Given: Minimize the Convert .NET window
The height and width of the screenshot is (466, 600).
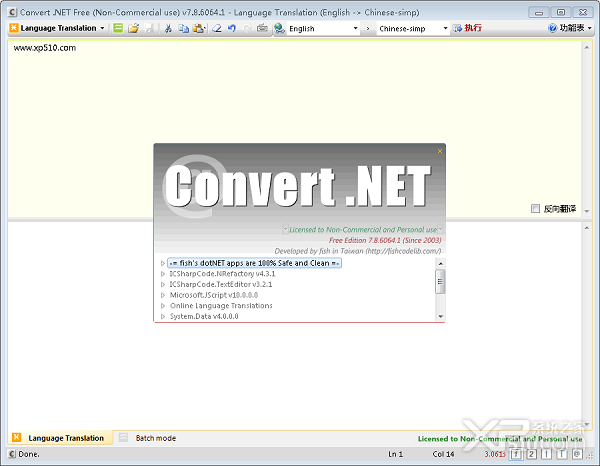Looking at the screenshot, I should (539, 12).
